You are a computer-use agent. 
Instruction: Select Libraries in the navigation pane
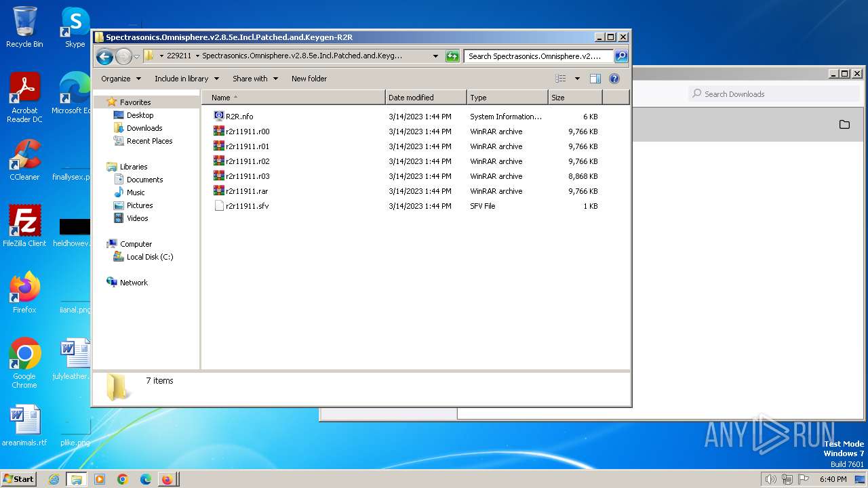[x=134, y=167]
